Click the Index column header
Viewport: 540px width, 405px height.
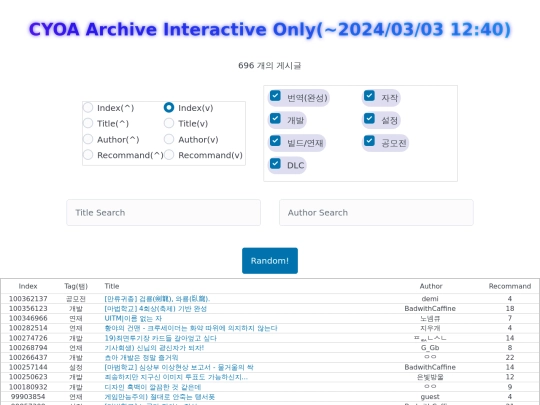pyautogui.click(x=28, y=286)
